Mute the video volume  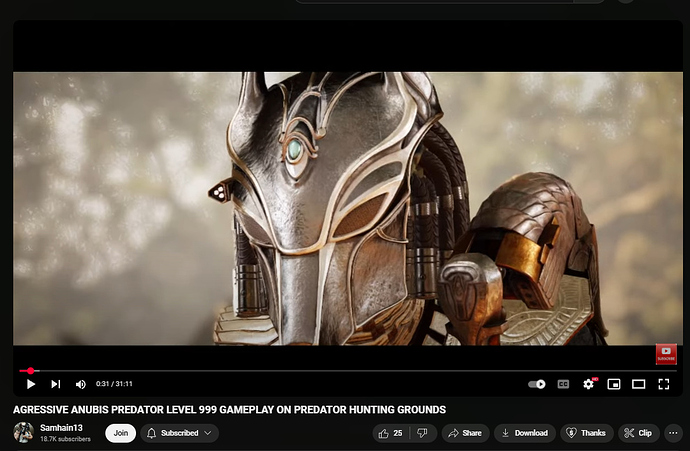[81, 384]
